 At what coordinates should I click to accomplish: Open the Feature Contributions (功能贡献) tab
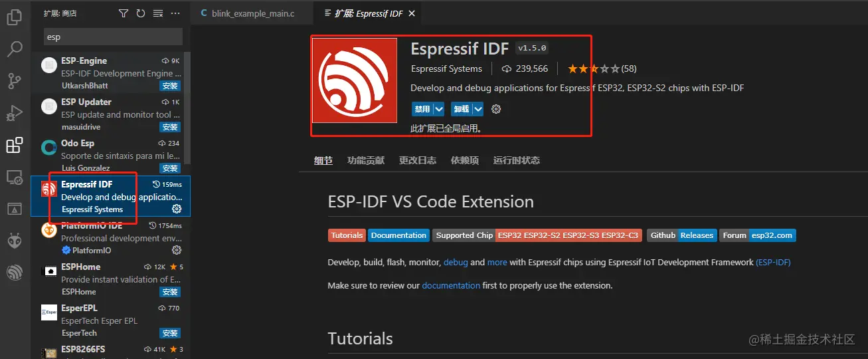pos(366,160)
